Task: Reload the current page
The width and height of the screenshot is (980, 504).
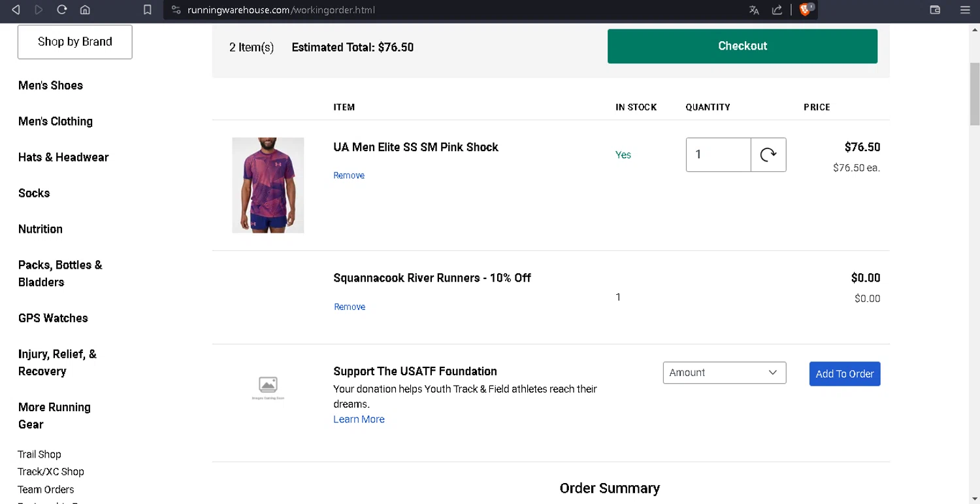Action: [62, 10]
